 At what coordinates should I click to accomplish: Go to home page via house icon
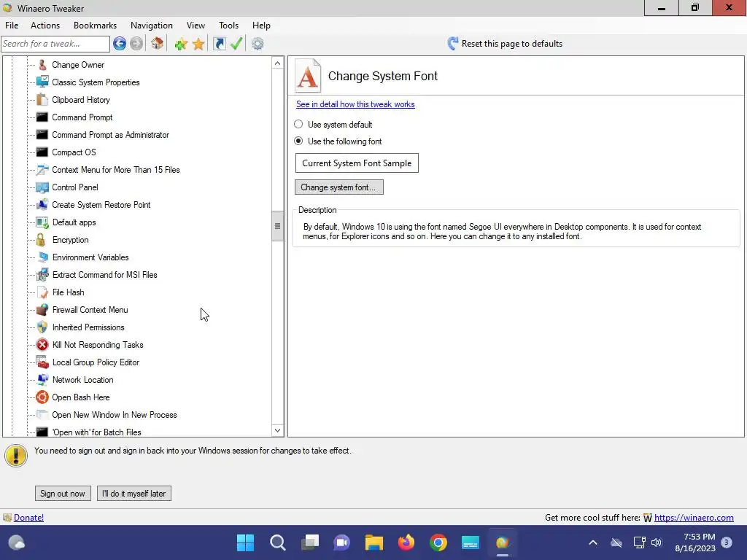click(x=158, y=44)
